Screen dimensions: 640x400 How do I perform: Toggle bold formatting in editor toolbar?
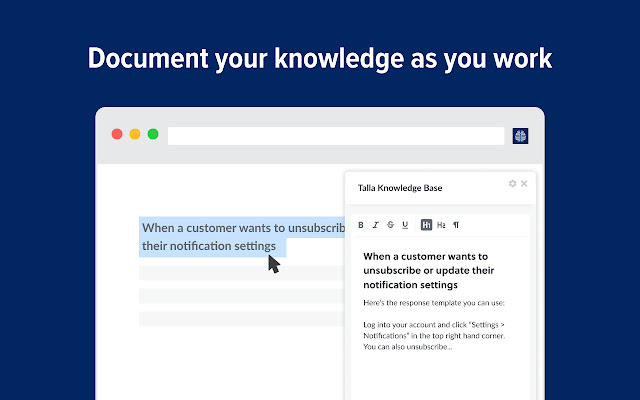pyautogui.click(x=361, y=225)
